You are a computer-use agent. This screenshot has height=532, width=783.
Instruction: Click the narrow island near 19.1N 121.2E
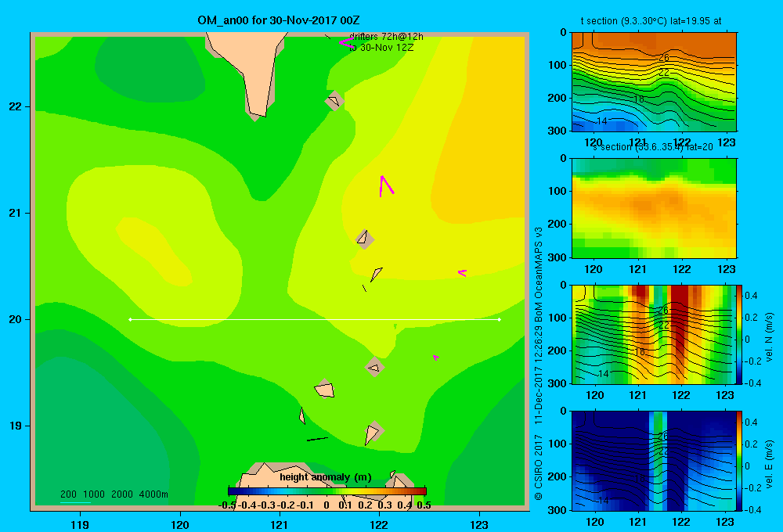pyautogui.click(x=302, y=415)
